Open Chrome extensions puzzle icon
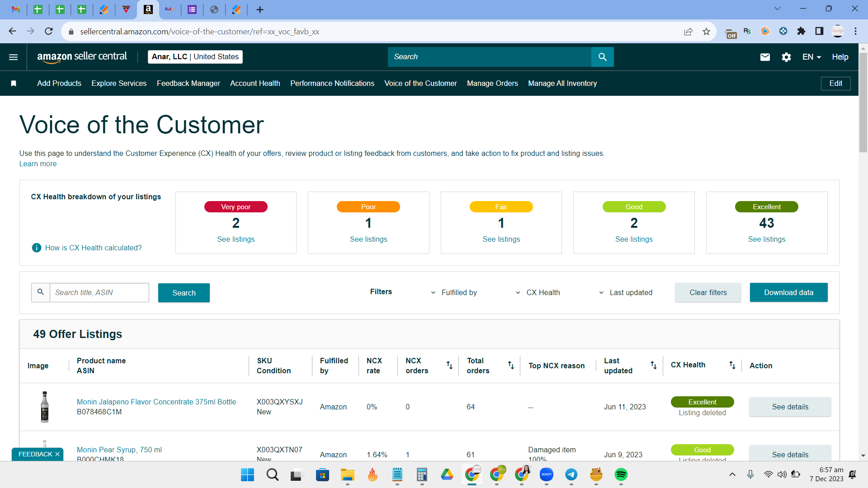 coord(801,31)
